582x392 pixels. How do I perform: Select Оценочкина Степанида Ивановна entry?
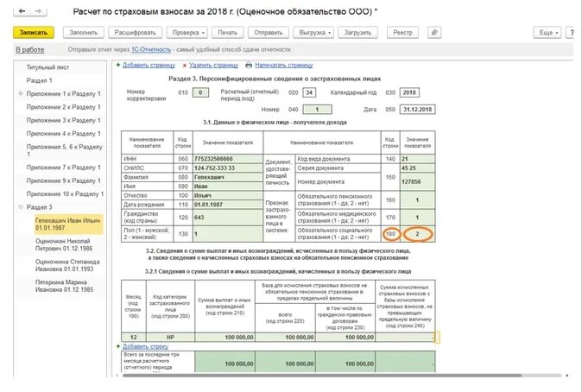click(67, 265)
